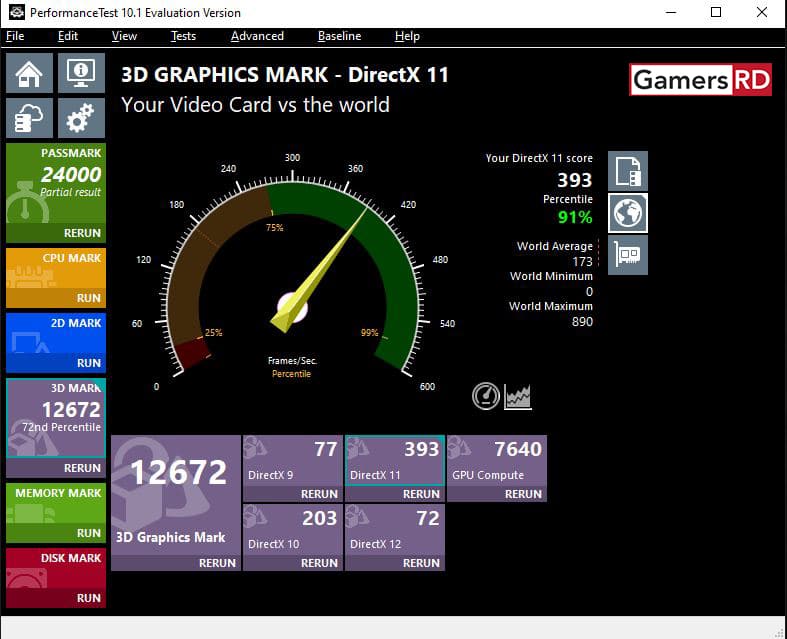The width and height of the screenshot is (787, 639).
Task: Click the cloud baseline upload icon
Action: click(29, 119)
